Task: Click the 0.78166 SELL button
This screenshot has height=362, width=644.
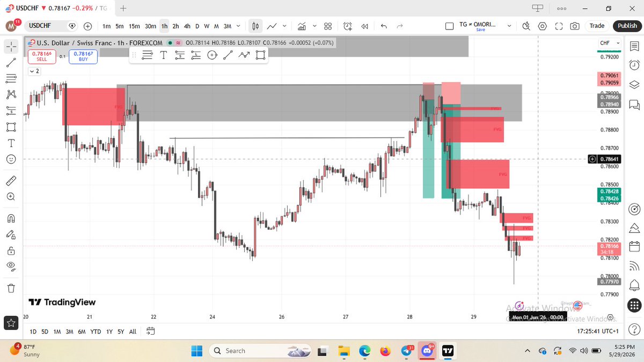Action: coord(41,56)
